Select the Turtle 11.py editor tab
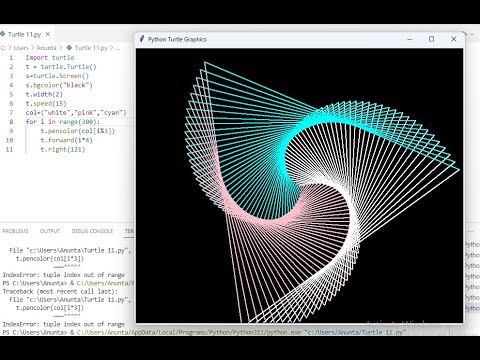 (26, 34)
